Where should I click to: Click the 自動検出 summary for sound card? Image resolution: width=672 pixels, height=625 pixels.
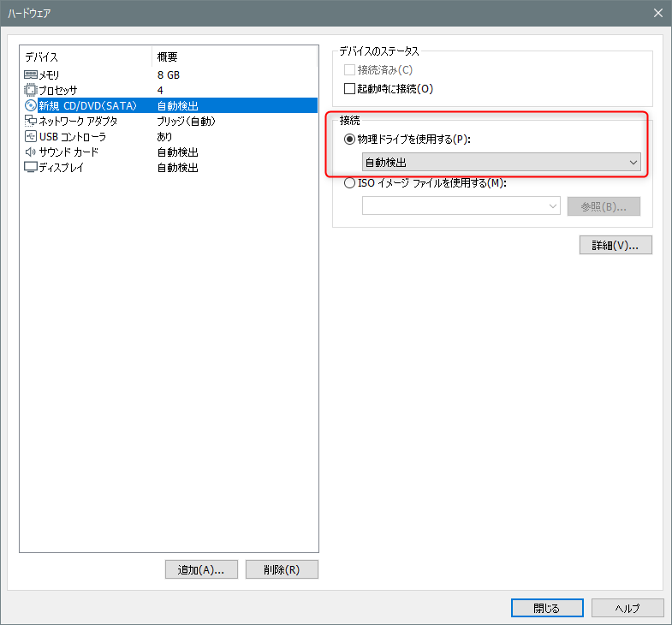(x=177, y=152)
